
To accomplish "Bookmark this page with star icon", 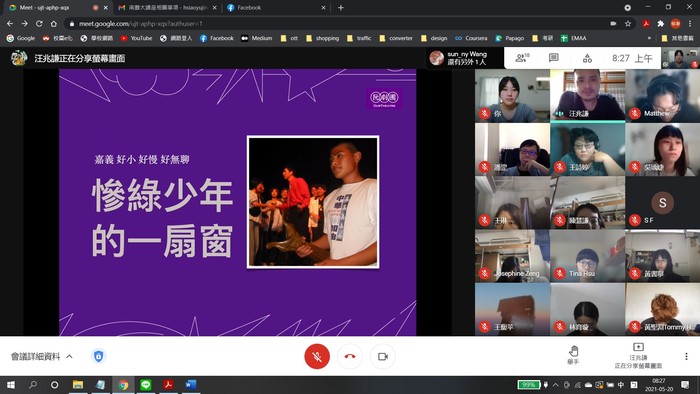I will pyautogui.click(x=628, y=24).
